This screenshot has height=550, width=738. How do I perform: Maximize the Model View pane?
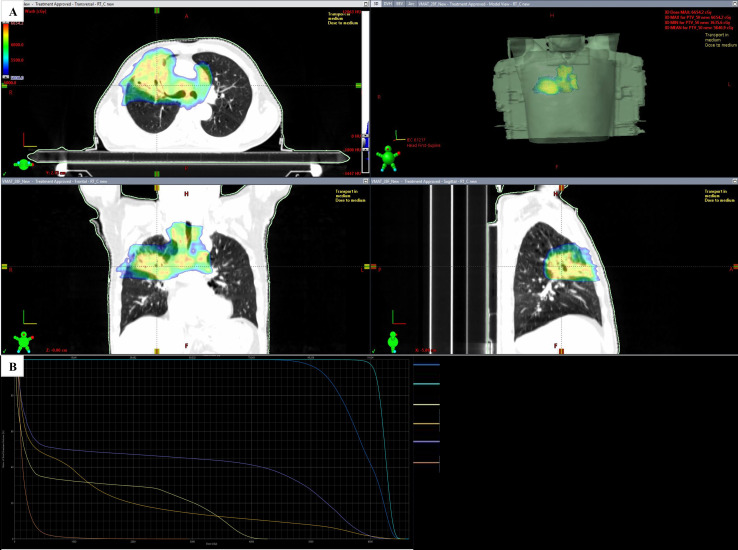(x=735, y=4)
